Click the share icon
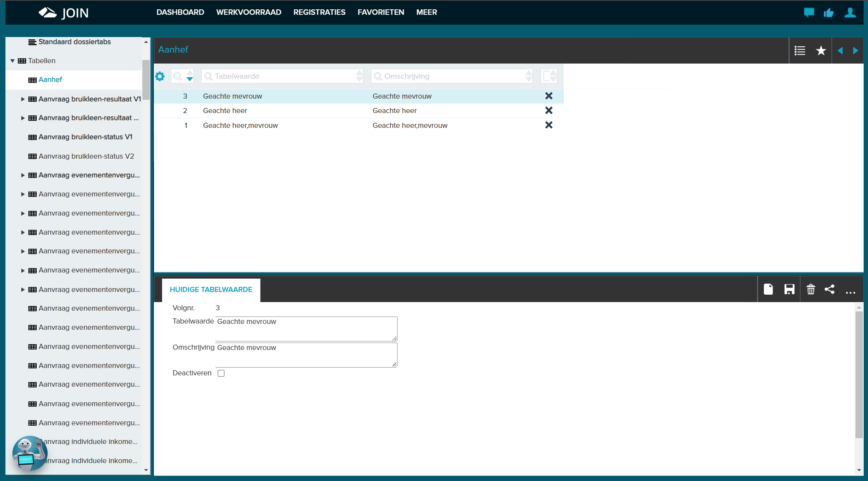The image size is (868, 481). (829, 289)
